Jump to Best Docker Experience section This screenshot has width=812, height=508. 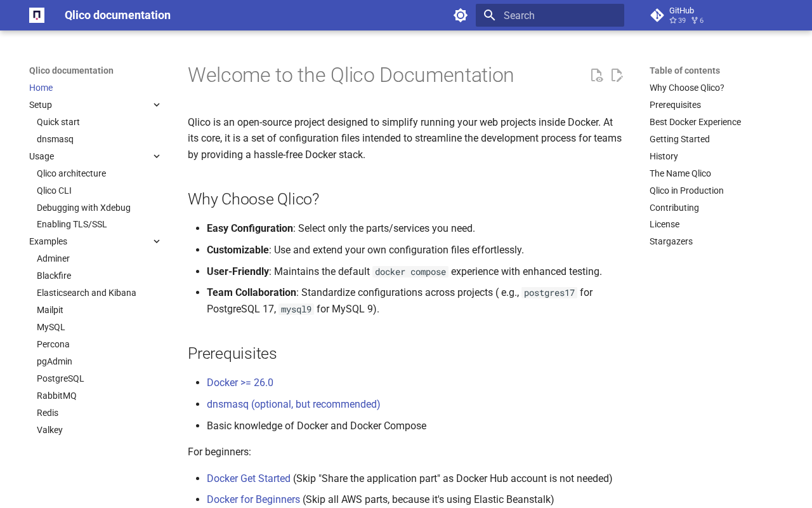click(x=695, y=122)
